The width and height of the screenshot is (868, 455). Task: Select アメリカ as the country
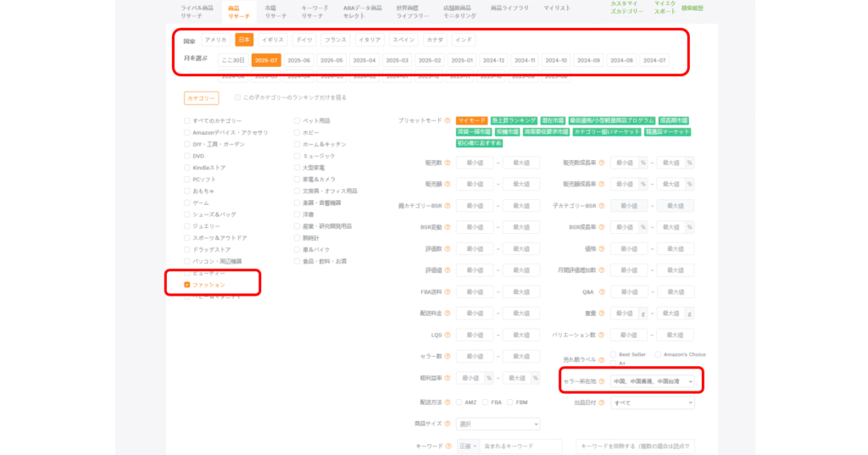pos(215,40)
